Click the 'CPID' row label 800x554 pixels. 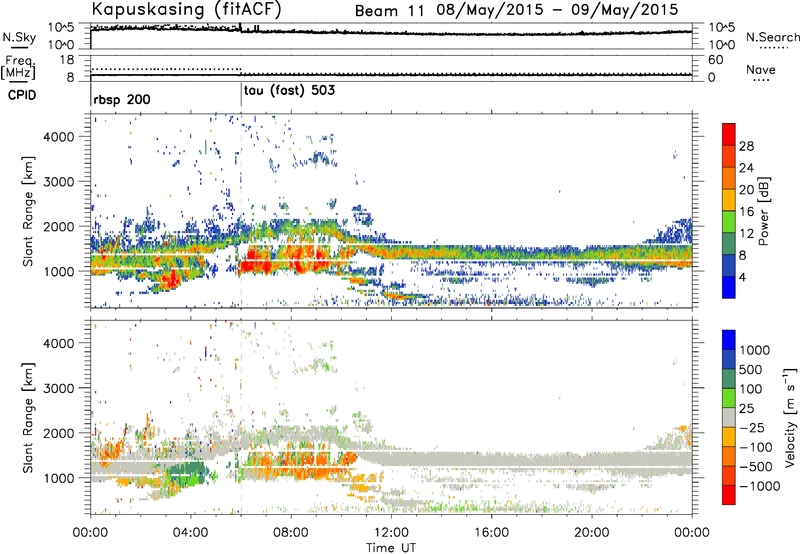(21, 95)
